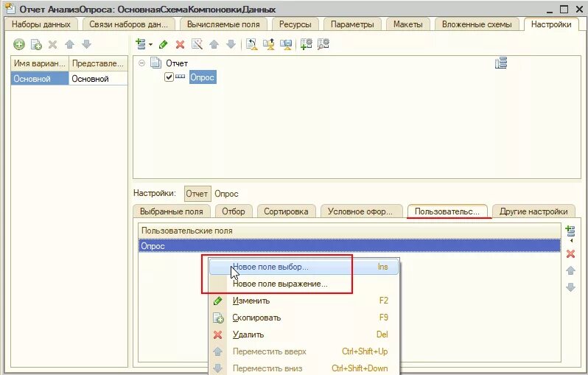Switch settings scope to Опрос
The height and width of the screenshot is (375, 588).
point(226,194)
